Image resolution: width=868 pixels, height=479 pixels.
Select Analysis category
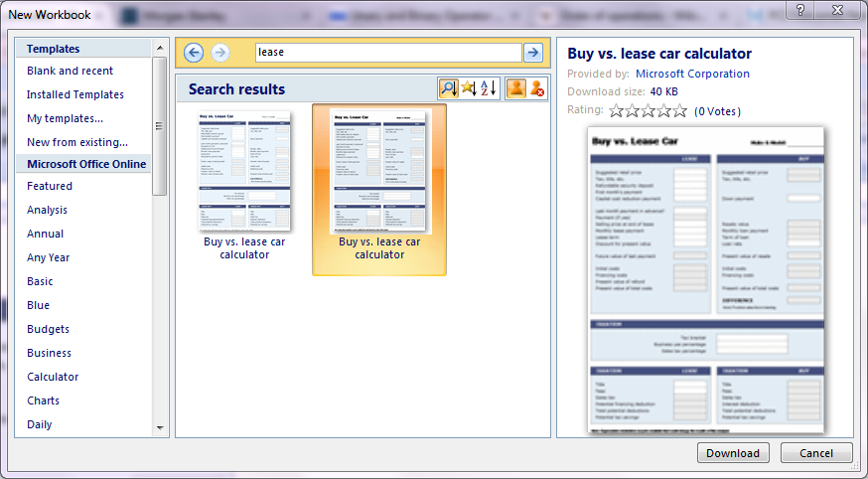(47, 210)
